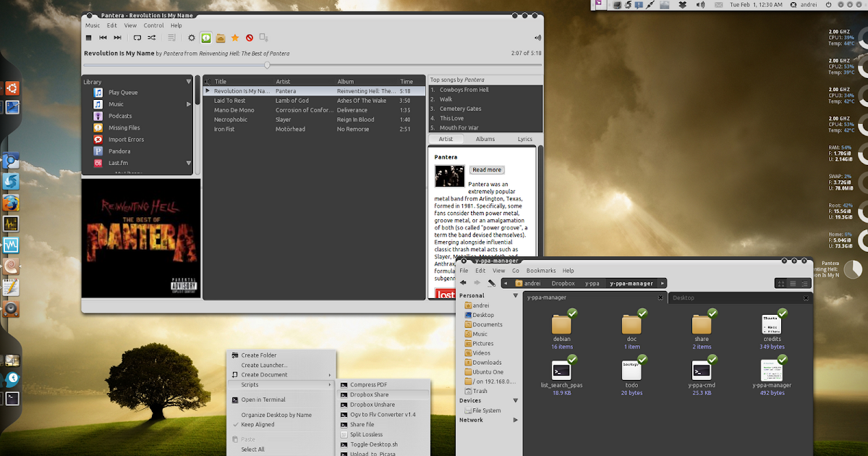Click the star bookmark icon in player toolbar
This screenshot has width=868, height=456.
tap(236, 38)
